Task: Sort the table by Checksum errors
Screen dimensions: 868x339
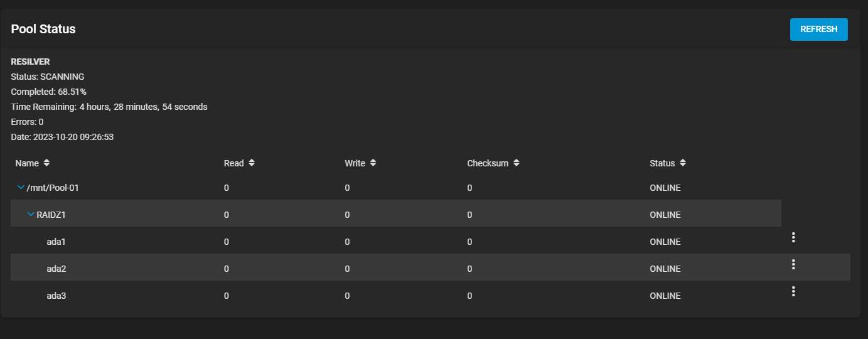Action: 517,163
